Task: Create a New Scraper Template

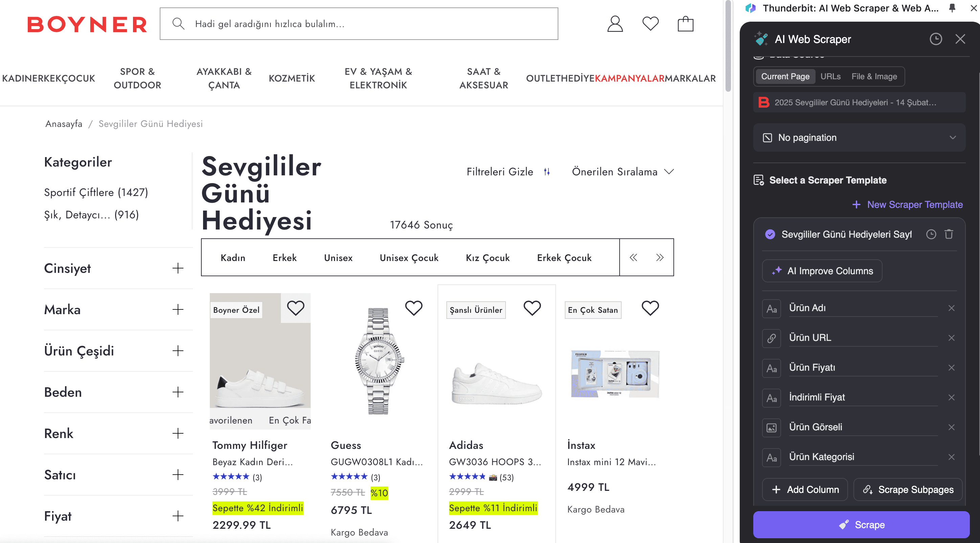Action: coord(907,205)
